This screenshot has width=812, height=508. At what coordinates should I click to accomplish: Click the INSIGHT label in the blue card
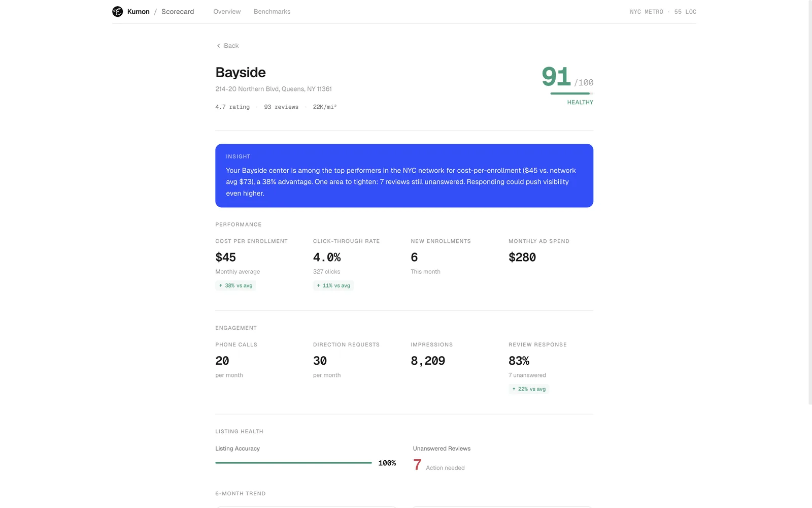(x=238, y=156)
